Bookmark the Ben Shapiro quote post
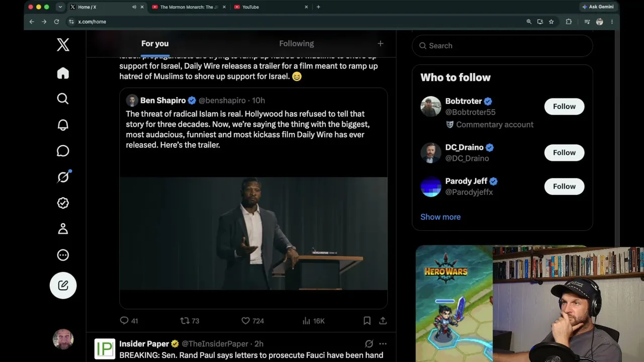644x362 pixels. (367, 321)
